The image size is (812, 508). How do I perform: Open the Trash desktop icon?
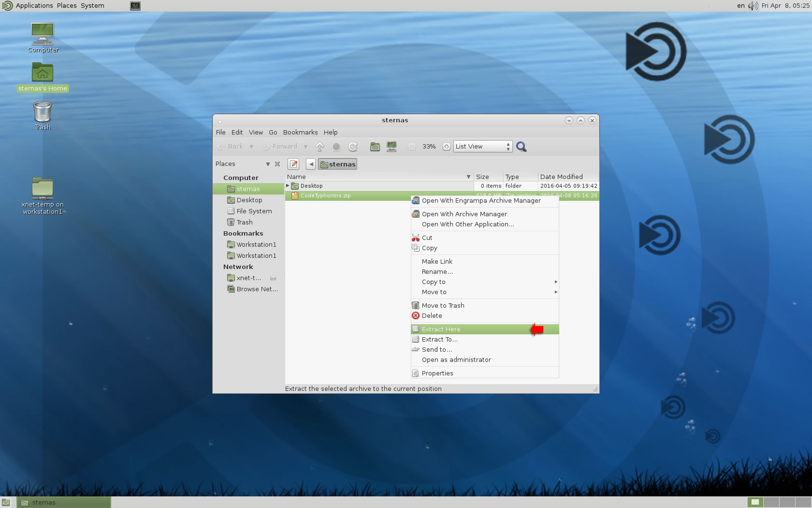[x=43, y=116]
